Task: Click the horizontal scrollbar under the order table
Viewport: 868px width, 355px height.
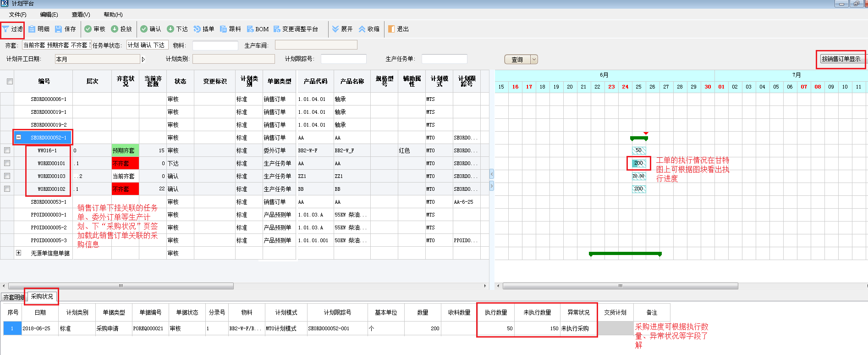Action: pos(121,286)
